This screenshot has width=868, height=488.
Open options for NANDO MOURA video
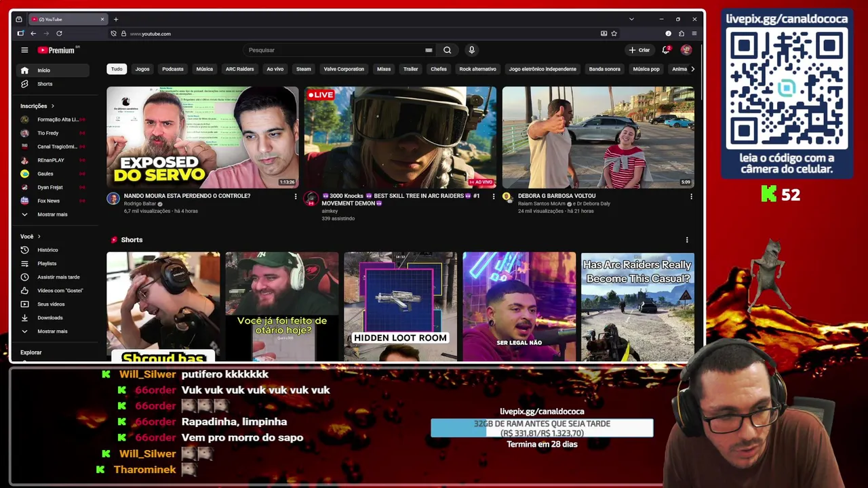[295, 197]
